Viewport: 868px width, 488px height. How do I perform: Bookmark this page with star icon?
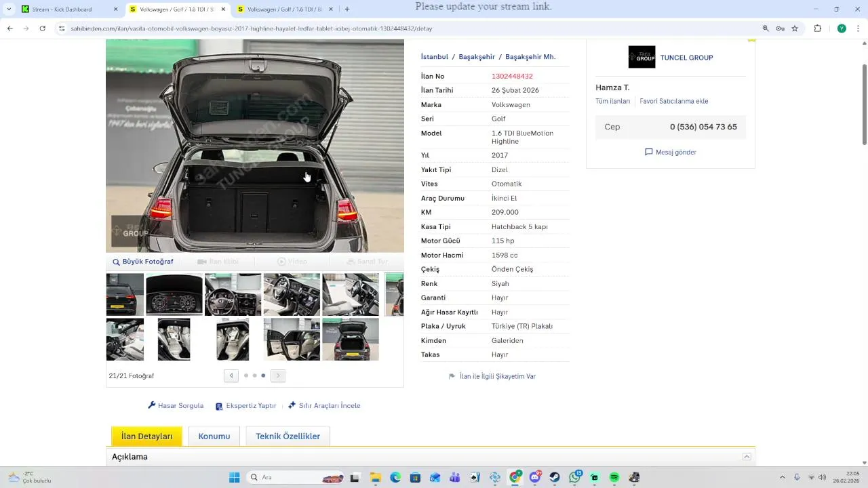pyautogui.click(x=795, y=28)
